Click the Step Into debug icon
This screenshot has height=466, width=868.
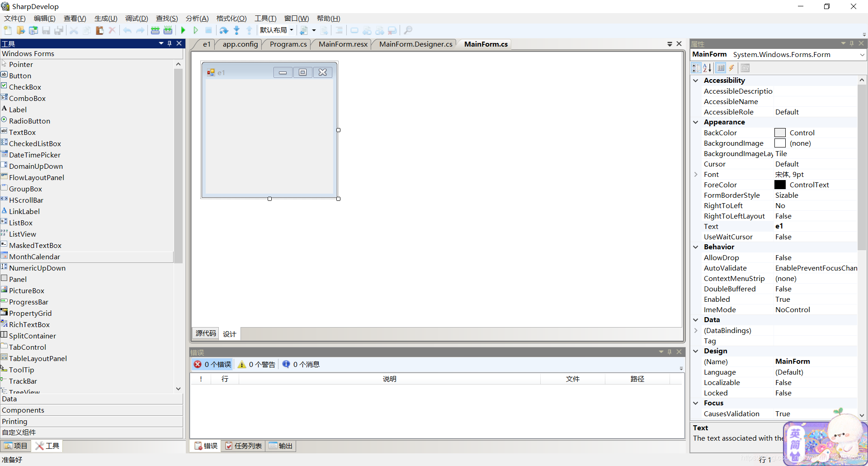point(236,30)
